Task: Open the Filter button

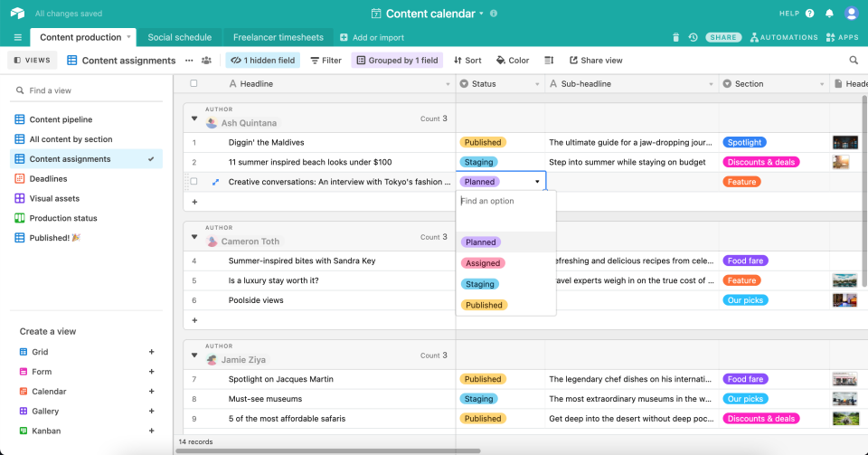Action: (x=325, y=61)
